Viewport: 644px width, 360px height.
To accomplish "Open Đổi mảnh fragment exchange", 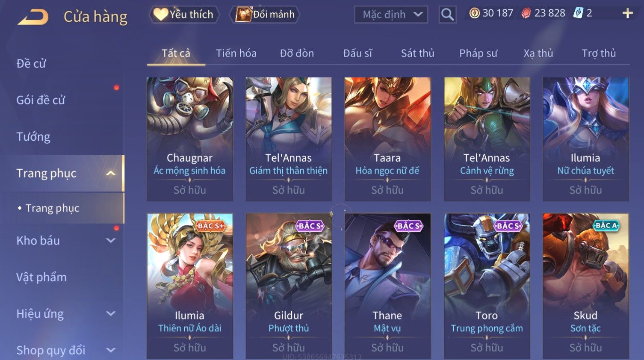I will pos(265,15).
